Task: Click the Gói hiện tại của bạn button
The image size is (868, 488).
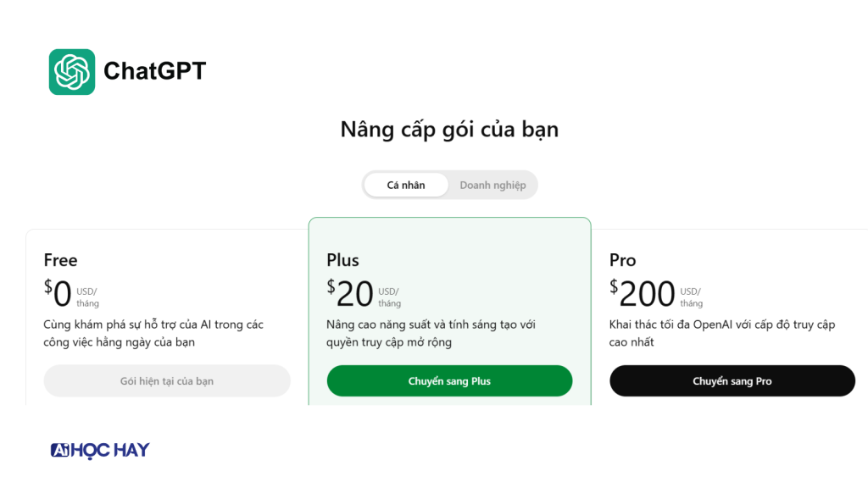Action: click(167, 381)
